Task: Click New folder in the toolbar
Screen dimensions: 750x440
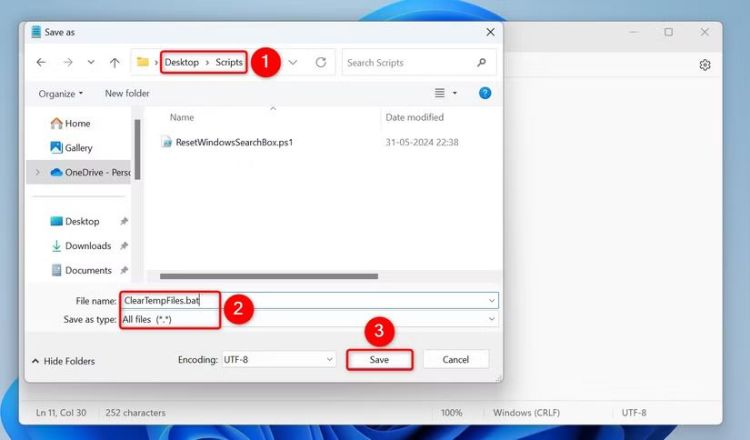Action: [x=127, y=93]
